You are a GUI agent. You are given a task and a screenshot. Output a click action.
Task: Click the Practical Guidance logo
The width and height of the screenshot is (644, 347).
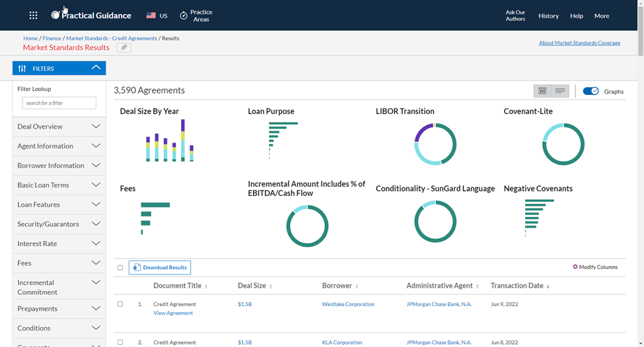click(91, 16)
